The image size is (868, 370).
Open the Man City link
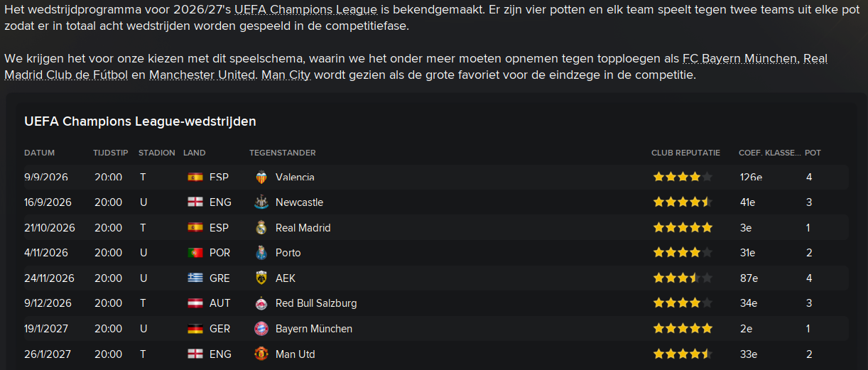click(286, 75)
